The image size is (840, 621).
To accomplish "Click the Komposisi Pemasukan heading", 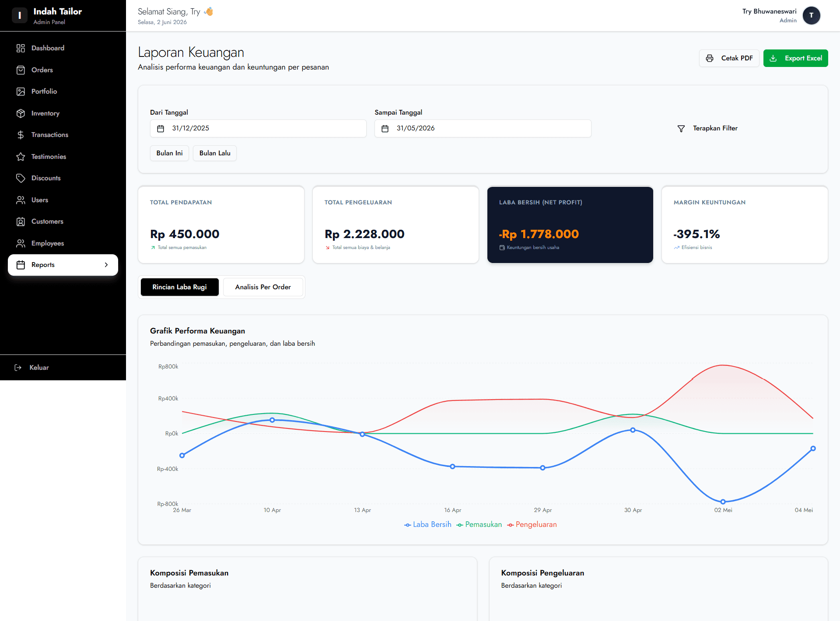I will 189,573.
